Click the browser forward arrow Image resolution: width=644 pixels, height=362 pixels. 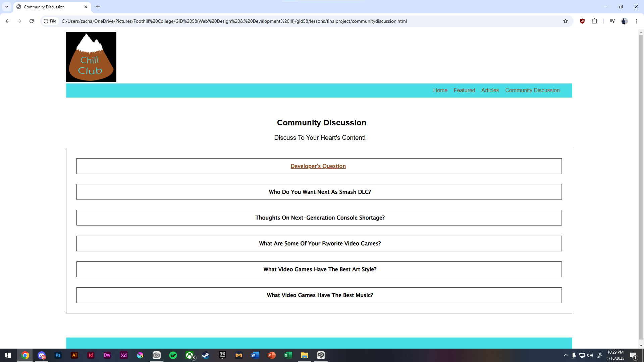click(x=19, y=21)
